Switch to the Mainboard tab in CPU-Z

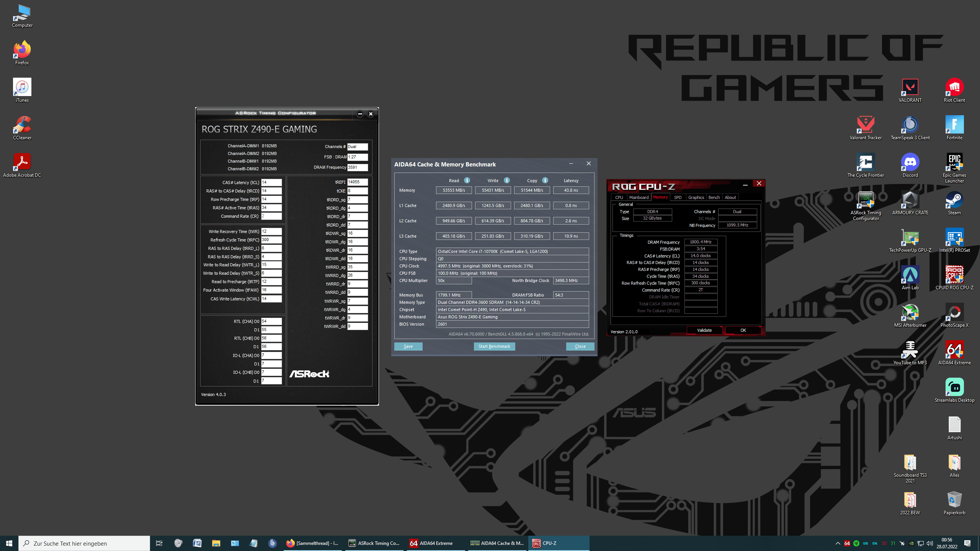click(639, 197)
